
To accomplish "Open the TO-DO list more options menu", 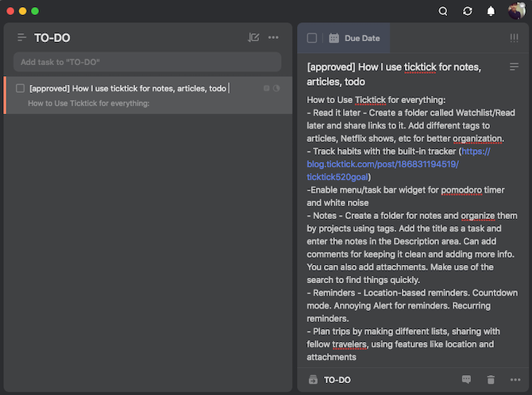I will (x=273, y=37).
